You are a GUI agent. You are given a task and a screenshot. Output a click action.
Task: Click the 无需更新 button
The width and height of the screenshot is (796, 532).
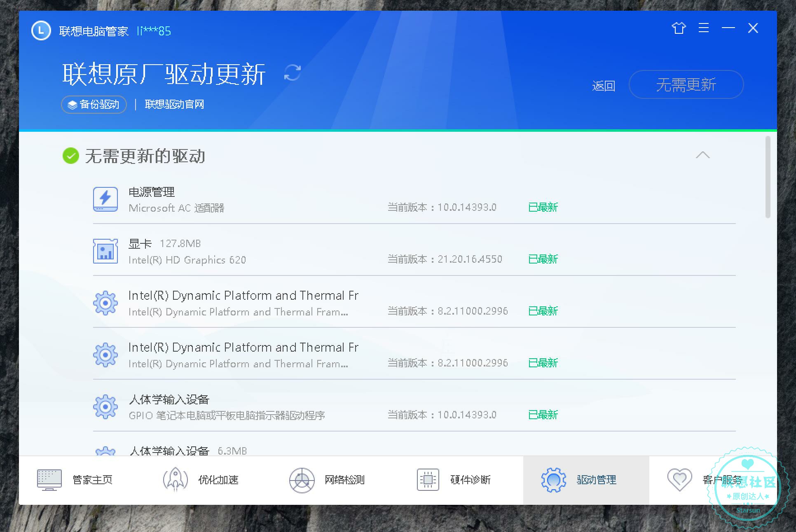coord(686,84)
